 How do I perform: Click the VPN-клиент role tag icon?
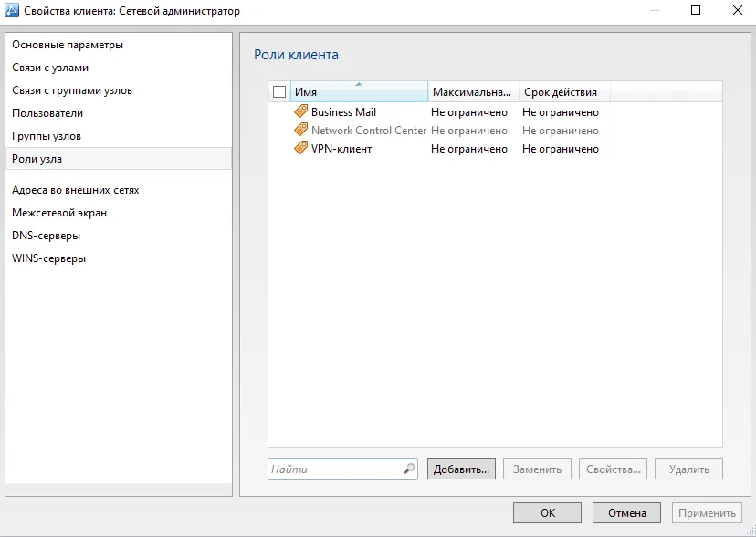pyautogui.click(x=301, y=149)
